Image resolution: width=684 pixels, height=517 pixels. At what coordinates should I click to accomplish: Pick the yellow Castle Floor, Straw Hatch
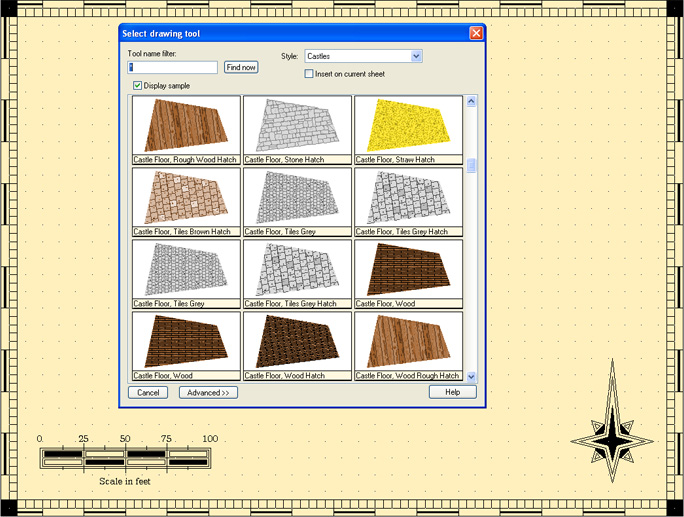(409, 130)
